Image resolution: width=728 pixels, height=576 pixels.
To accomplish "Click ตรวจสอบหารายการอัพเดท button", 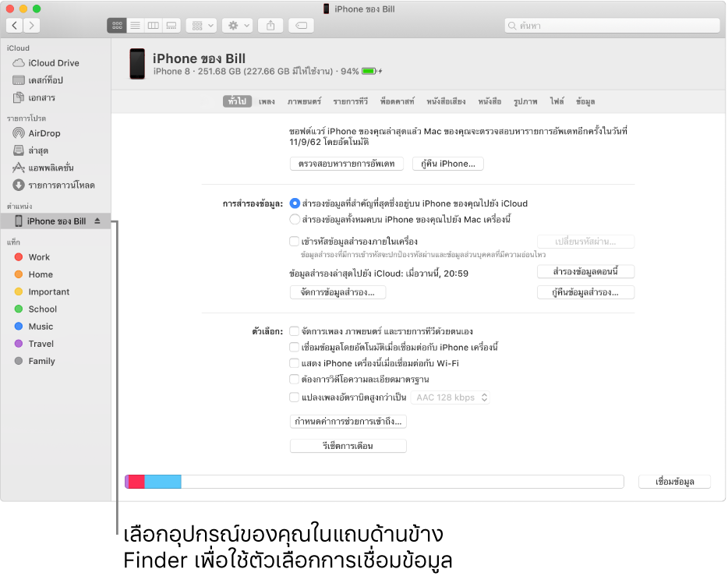I will coord(346,164).
